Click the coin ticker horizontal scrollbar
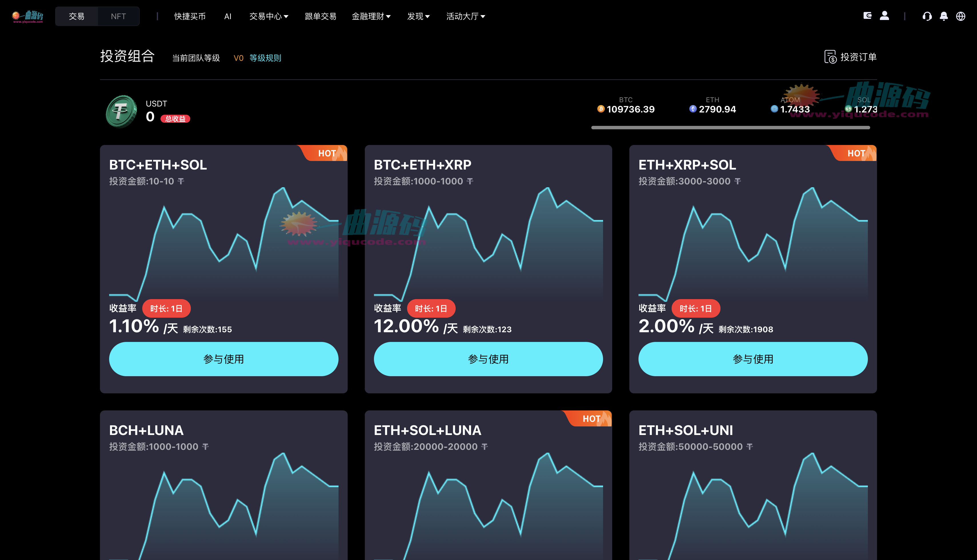Viewport: 977px width, 560px height. (x=730, y=128)
